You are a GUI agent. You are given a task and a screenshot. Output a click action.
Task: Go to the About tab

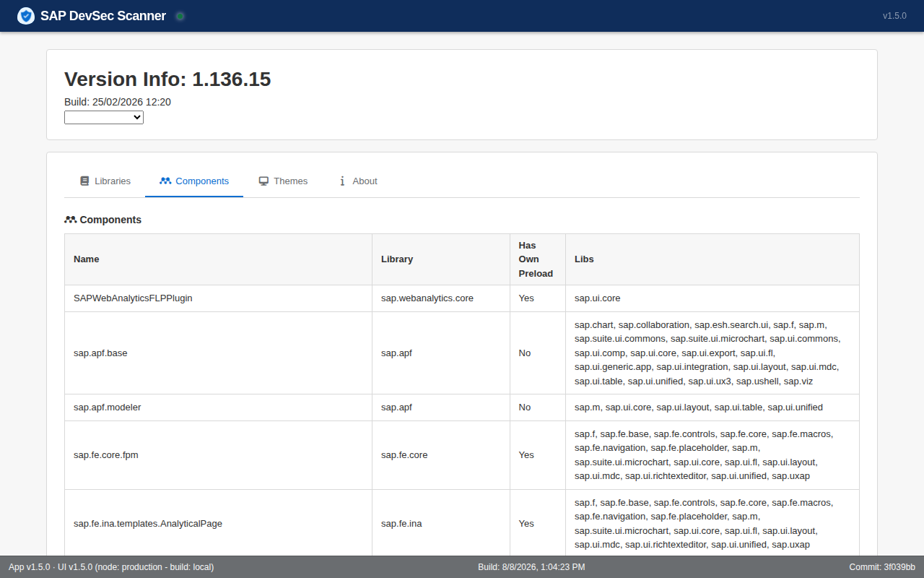(357, 181)
